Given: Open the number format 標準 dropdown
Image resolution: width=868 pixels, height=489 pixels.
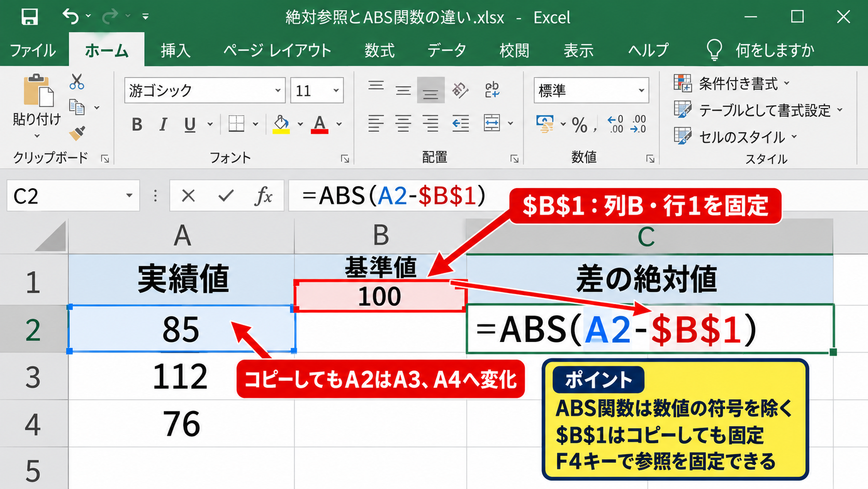Looking at the screenshot, I should [642, 90].
